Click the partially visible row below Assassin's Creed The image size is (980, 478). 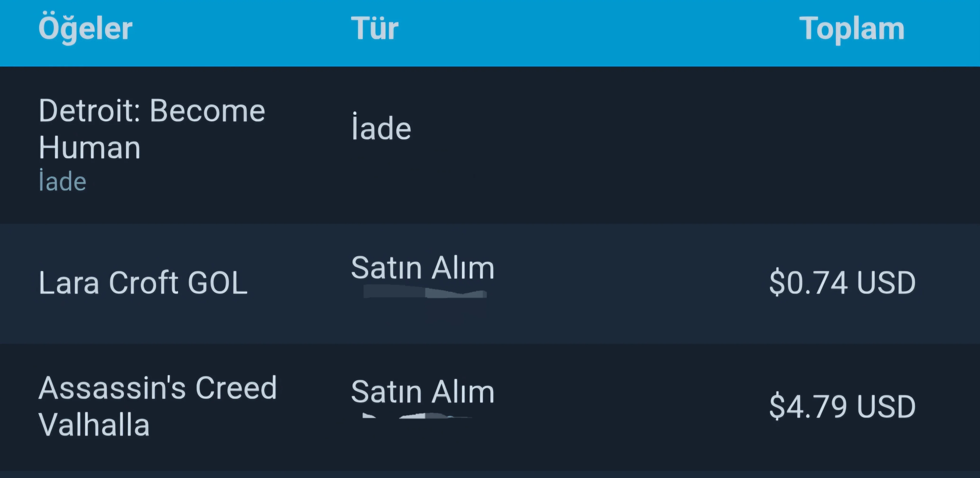click(490, 475)
